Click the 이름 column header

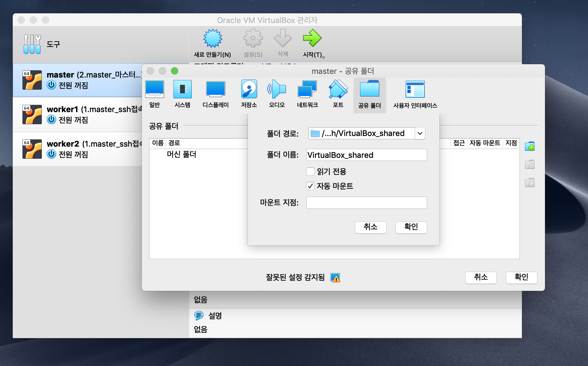158,143
